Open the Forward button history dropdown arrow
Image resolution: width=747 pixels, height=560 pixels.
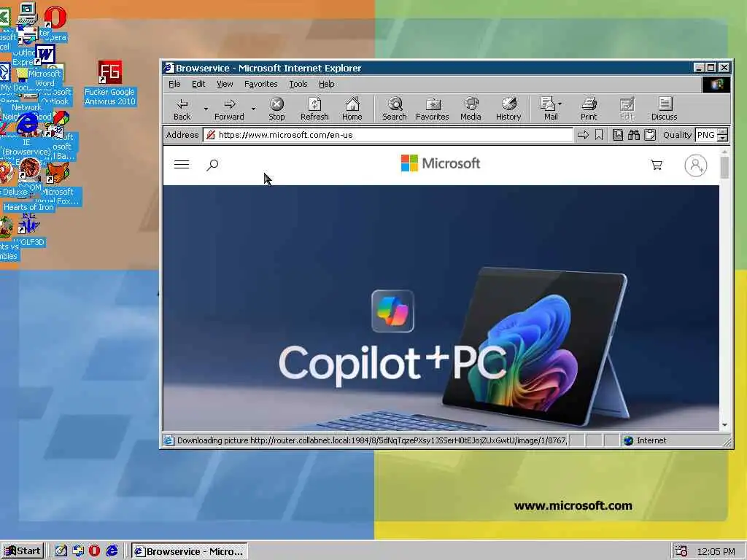(x=253, y=109)
